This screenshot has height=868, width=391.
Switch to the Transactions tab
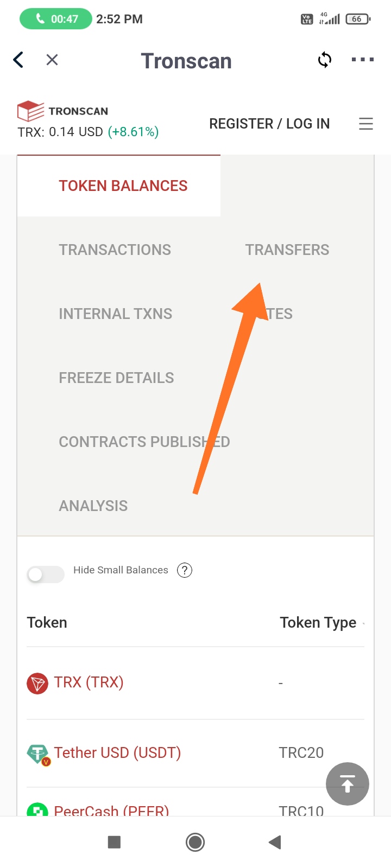point(115,250)
